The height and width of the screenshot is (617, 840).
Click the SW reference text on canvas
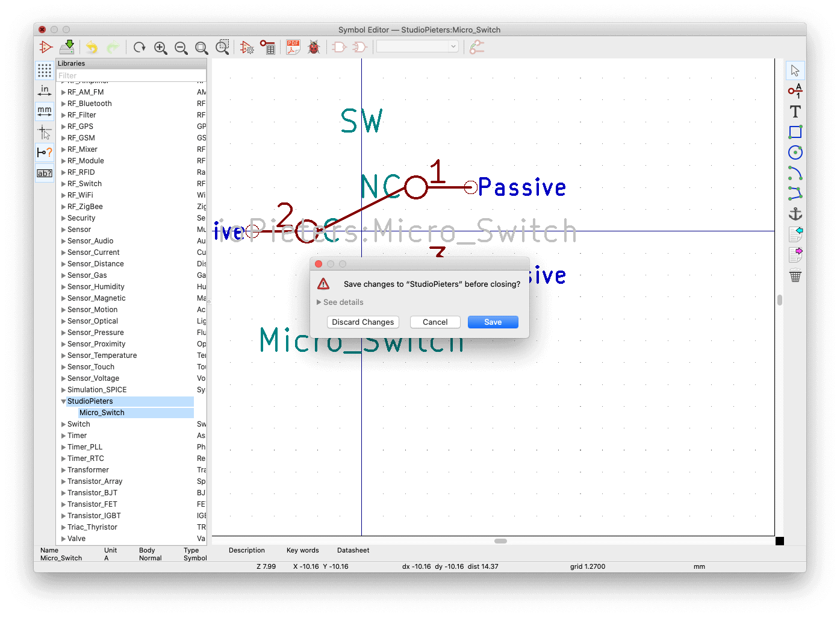[x=361, y=121]
